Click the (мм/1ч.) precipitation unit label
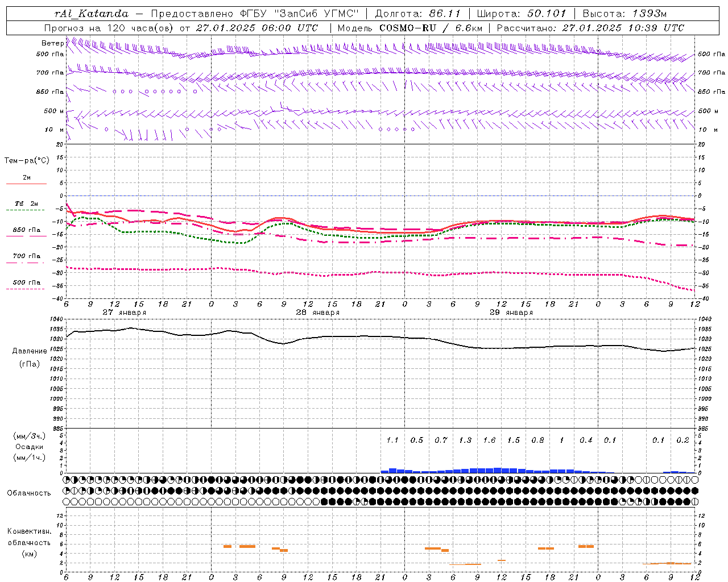The image size is (728, 582). (30, 458)
